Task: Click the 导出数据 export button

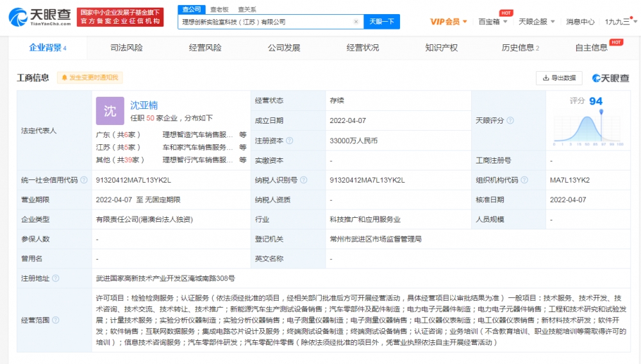Action: (559, 78)
